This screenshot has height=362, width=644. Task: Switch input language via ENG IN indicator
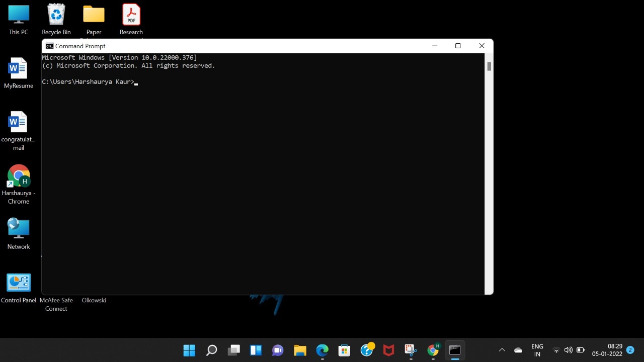(x=537, y=350)
